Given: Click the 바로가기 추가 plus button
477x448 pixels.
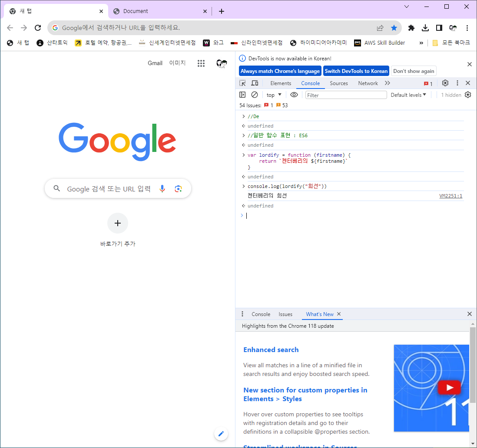Looking at the screenshot, I should (118, 223).
